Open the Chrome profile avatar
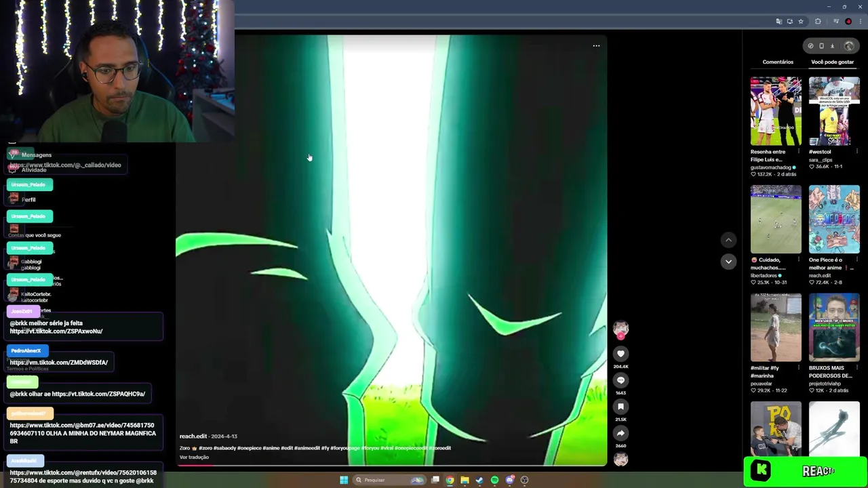The height and width of the screenshot is (488, 868). (848, 22)
